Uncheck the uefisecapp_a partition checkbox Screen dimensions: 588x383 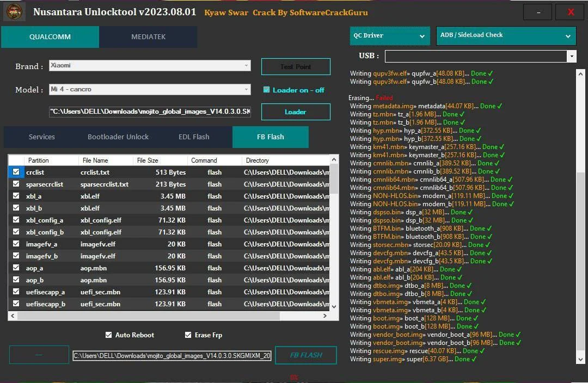[x=16, y=292]
